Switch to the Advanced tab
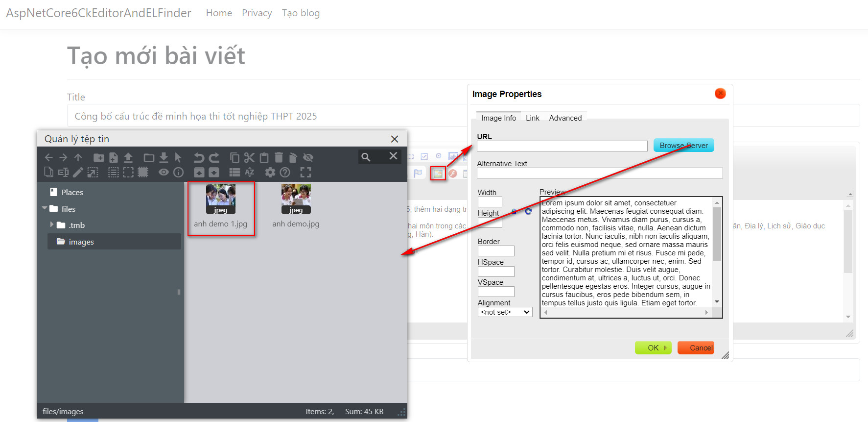This screenshot has width=868, height=422. point(565,118)
